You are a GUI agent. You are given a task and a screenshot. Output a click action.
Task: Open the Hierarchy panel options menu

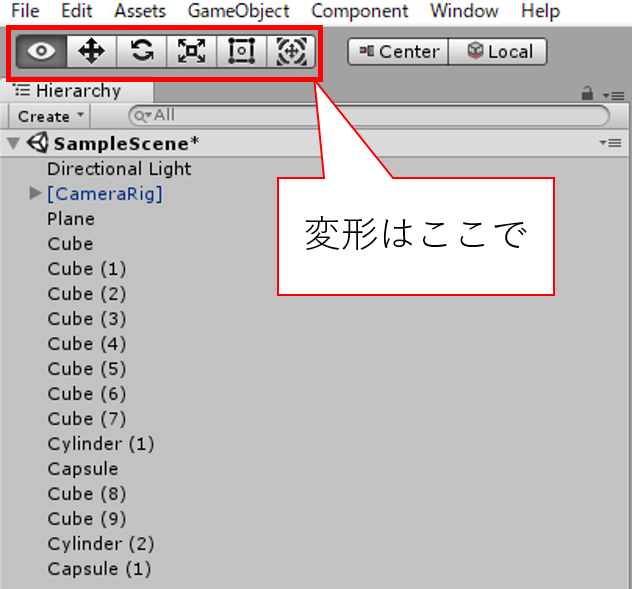click(x=613, y=96)
